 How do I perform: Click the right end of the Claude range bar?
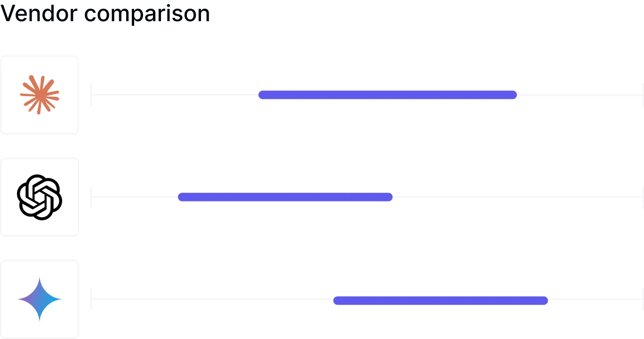514,95
